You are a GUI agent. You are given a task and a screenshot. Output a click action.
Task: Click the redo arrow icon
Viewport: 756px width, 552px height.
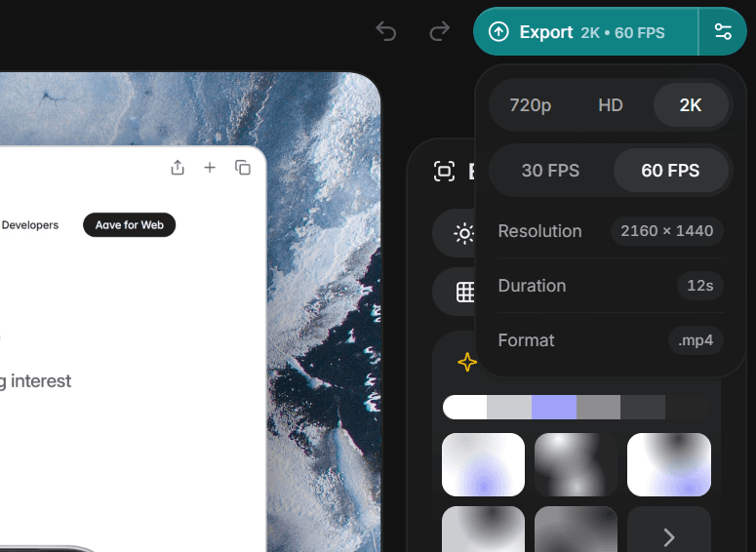click(439, 32)
